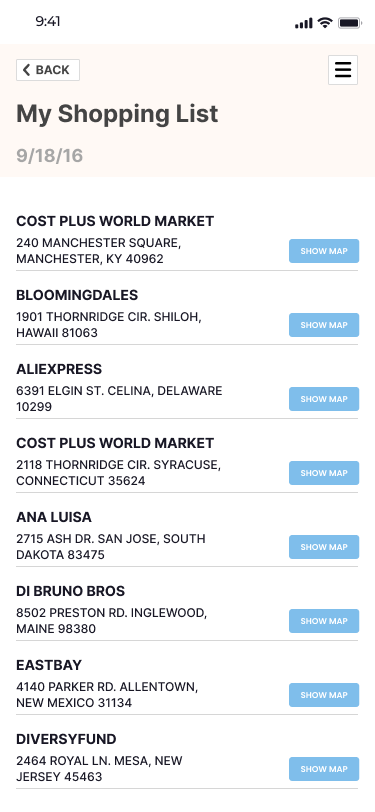
Task: Show map for Bloomingdales
Action: coord(324,325)
